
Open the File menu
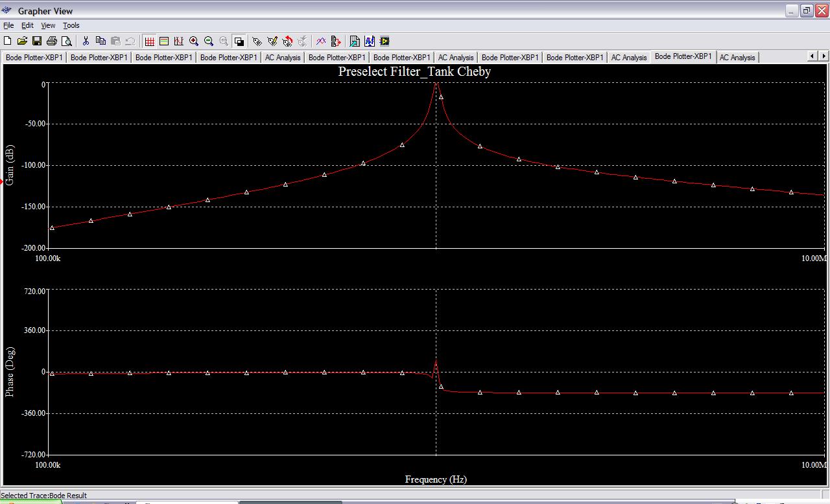pyautogui.click(x=8, y=25)
